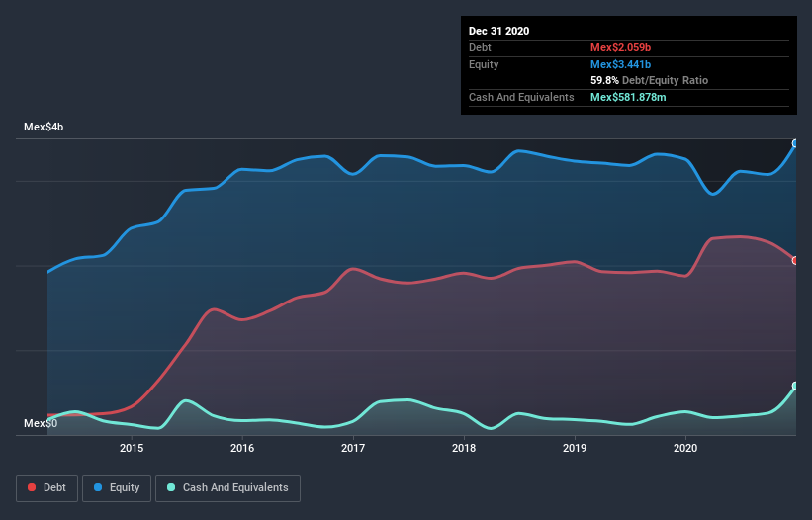Click the Dec 31 2020 tooltip date
812x520 pixels.
point(498,31)
